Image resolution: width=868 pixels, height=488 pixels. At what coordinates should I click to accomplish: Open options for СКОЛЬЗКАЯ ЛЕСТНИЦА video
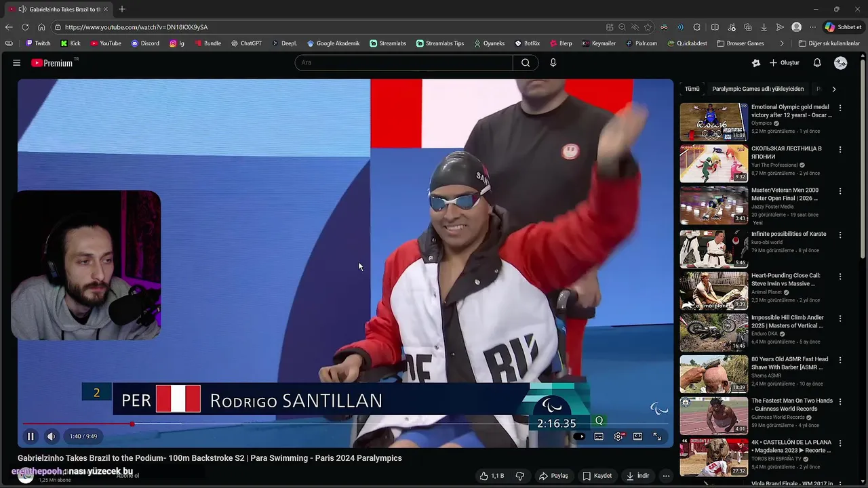840,149
